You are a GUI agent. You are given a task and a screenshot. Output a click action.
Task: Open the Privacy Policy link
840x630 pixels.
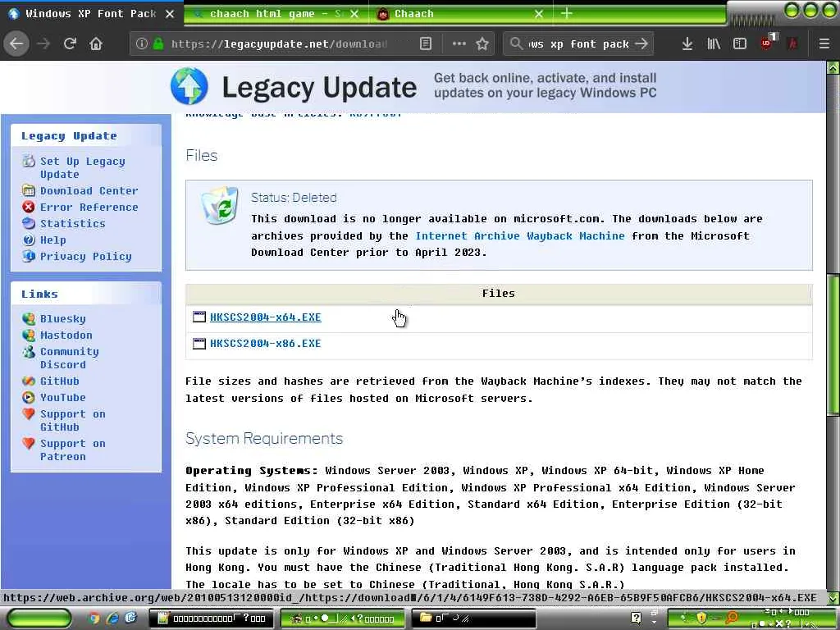tap(85, 257)
